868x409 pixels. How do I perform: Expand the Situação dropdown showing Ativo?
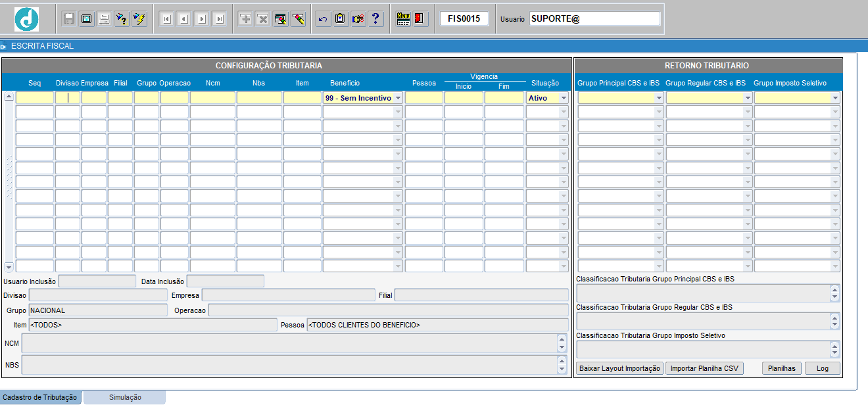pos(563,98)
